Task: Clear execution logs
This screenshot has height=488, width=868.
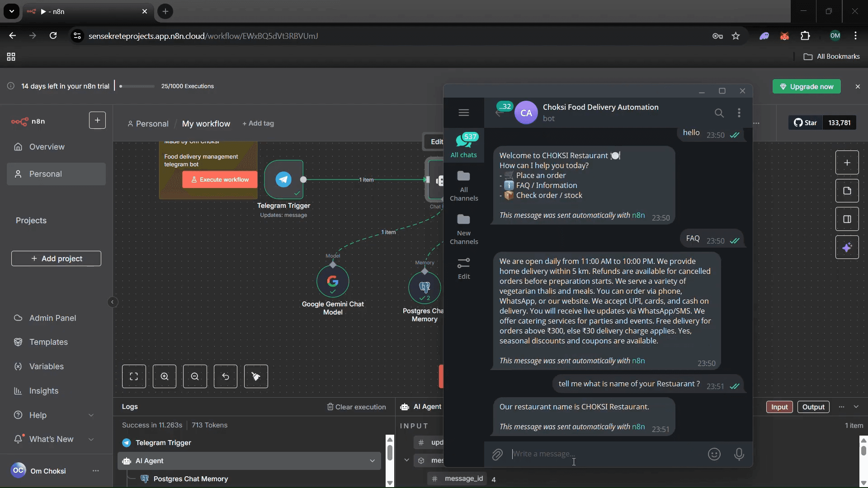Action: [x=357, y=407]
